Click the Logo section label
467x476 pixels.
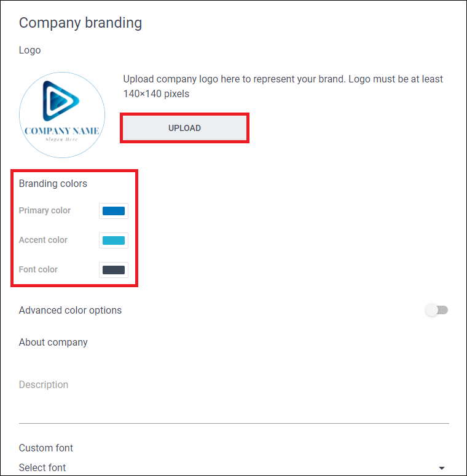(x=29, y=50)
